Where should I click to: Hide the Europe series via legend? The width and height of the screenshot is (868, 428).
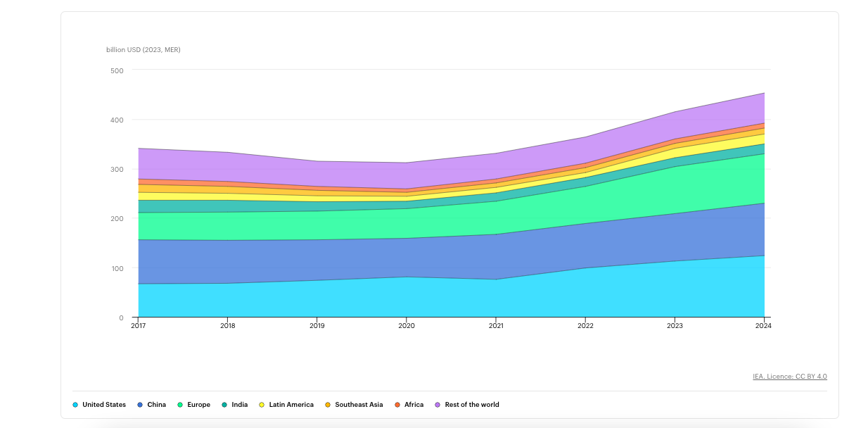coord(194,405)
